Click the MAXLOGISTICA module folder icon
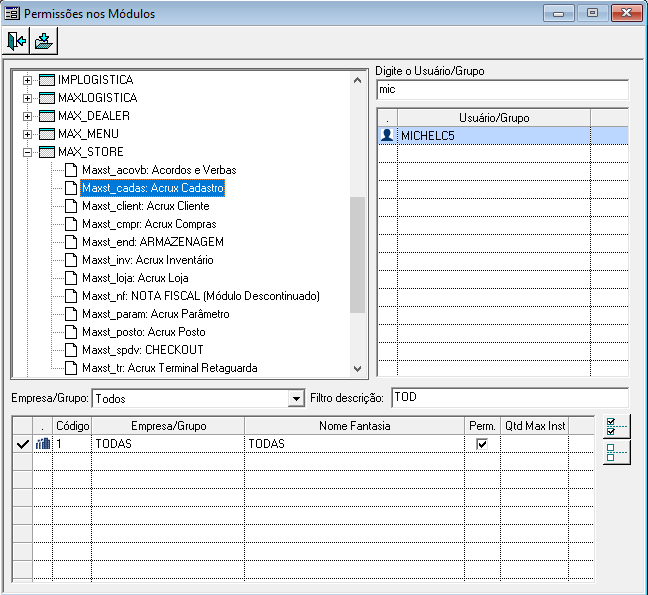Screen dimensions: 648x595 (x=47, y=98)
